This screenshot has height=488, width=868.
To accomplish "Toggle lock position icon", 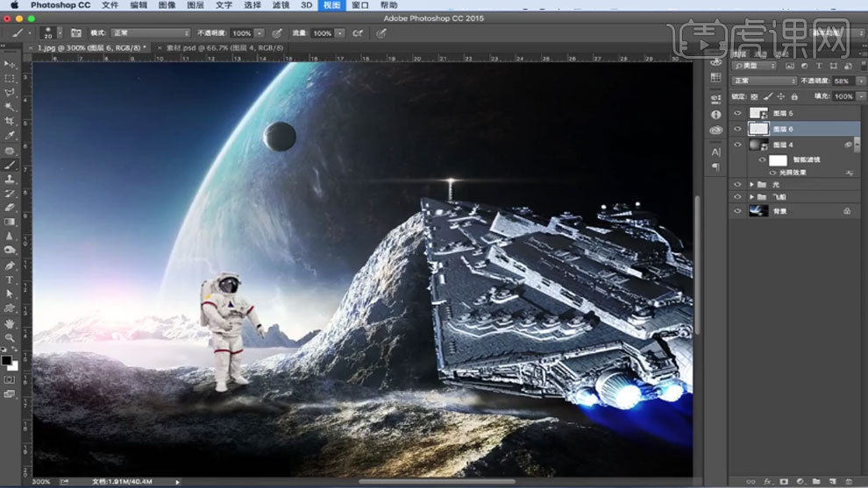I will pyautogui.click(x=780, y=96).
